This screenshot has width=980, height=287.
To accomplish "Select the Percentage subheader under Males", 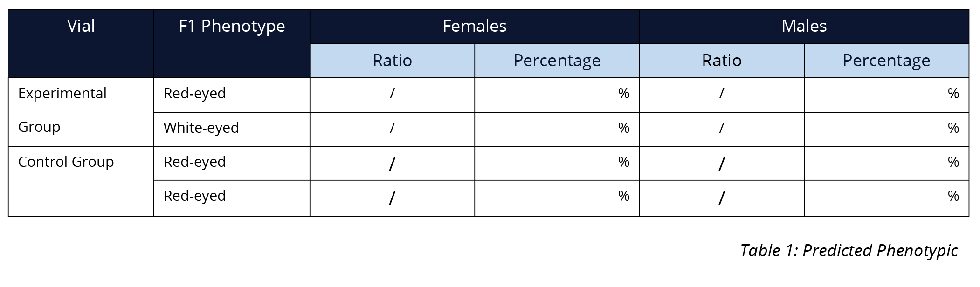I will 886,61.
